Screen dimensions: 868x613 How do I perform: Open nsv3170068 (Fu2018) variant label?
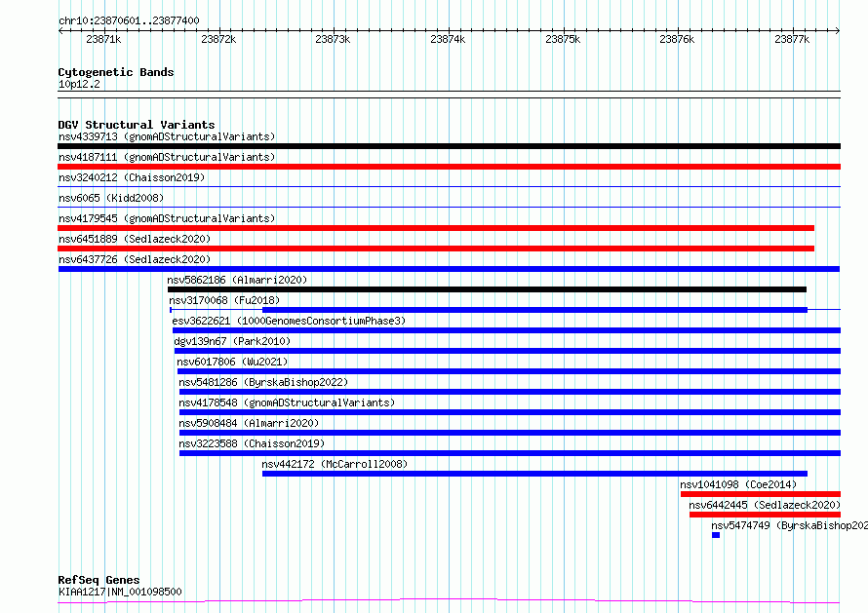pos(224,300)
